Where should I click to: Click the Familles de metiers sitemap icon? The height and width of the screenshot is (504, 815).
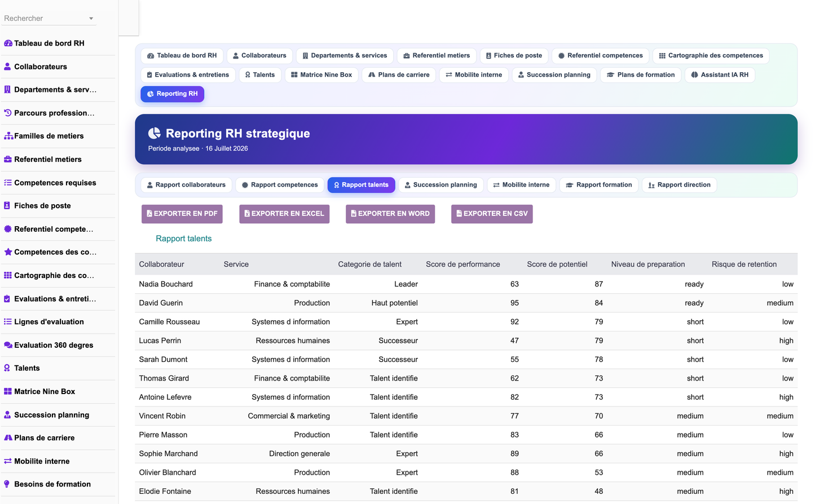8,136
